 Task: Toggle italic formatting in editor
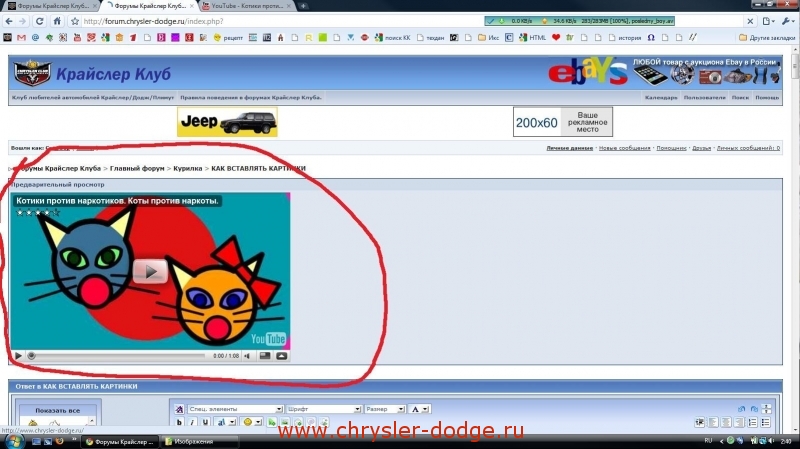(192, 422)
